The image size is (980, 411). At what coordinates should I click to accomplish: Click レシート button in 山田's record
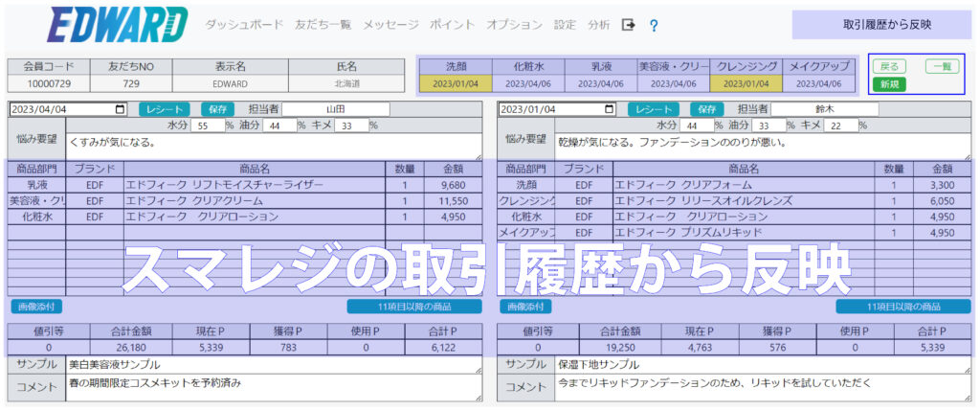(x=165, y=109)
